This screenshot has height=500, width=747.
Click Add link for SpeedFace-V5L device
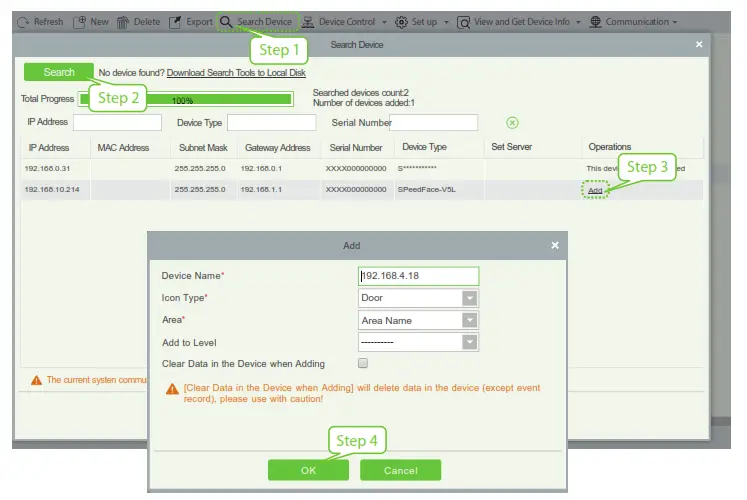(x=595, y=190)
